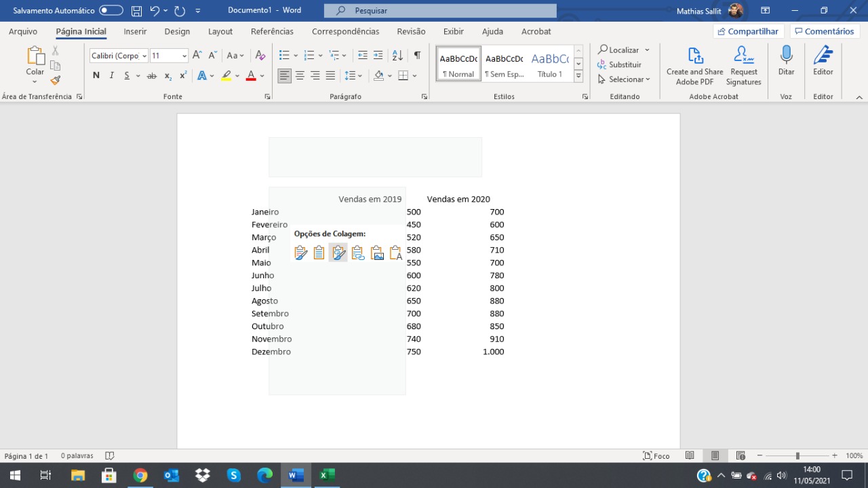Image resolution: width=868 pixels, height=488 pixels.
Task: Increase paragraph indent
Action: 378,56
